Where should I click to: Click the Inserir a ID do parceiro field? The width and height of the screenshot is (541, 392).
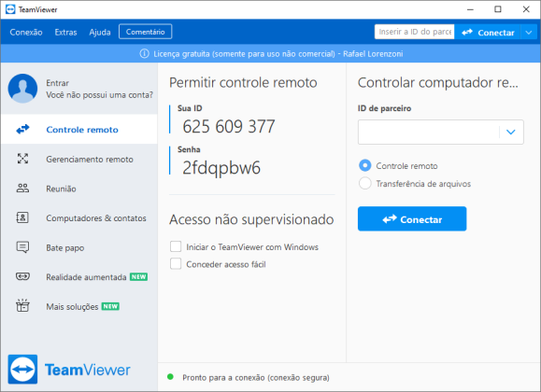414,32
